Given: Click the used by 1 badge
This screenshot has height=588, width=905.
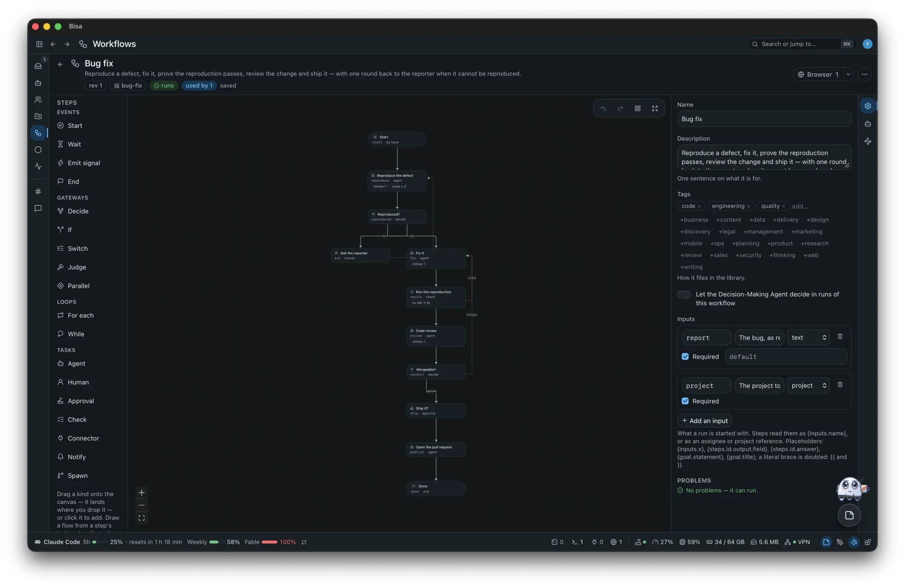Looking at the screenshot, I should click(x=199, y=85).
